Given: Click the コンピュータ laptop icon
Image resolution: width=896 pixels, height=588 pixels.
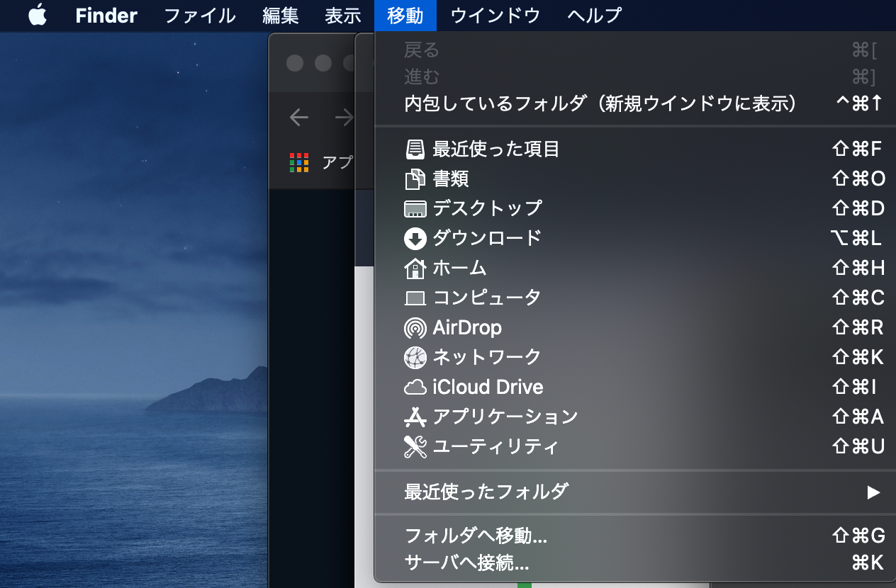Looking at the screenshot, I should click(x=415, y=298).
